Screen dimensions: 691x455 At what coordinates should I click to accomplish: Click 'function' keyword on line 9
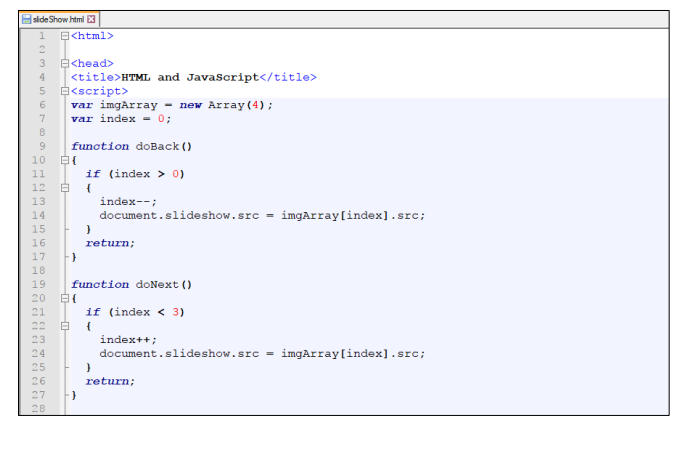click(x=100, y=146)
